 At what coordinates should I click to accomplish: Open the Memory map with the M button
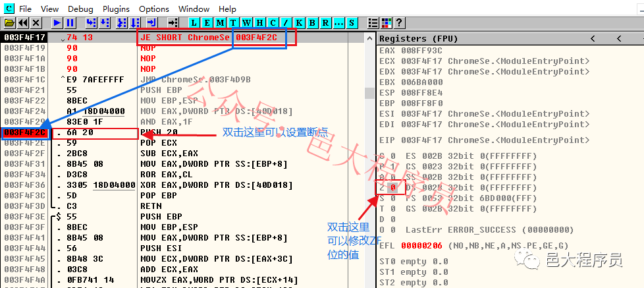click(x=221, y=22)
